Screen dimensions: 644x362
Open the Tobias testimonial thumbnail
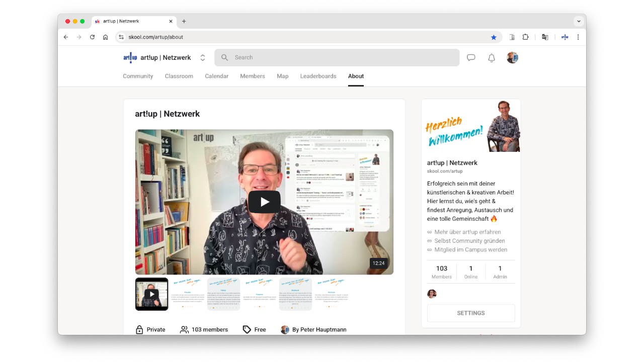coord(223,294)
